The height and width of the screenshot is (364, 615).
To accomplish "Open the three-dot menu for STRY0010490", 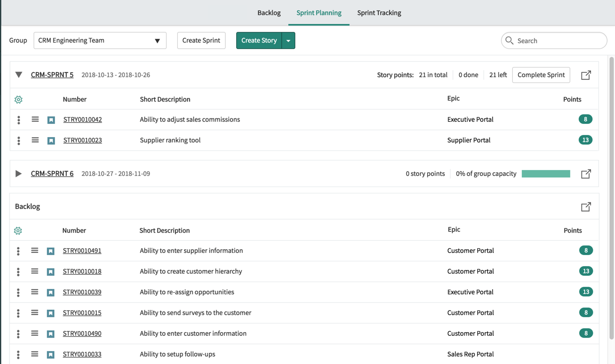I will 18,334.
